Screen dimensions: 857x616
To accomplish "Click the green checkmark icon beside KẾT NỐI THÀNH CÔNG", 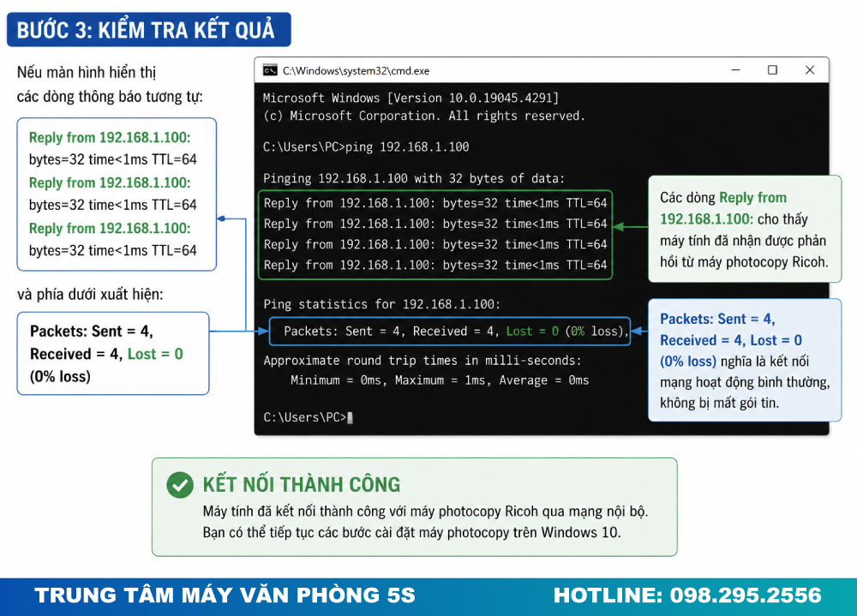I will click(x=180, y=484).
